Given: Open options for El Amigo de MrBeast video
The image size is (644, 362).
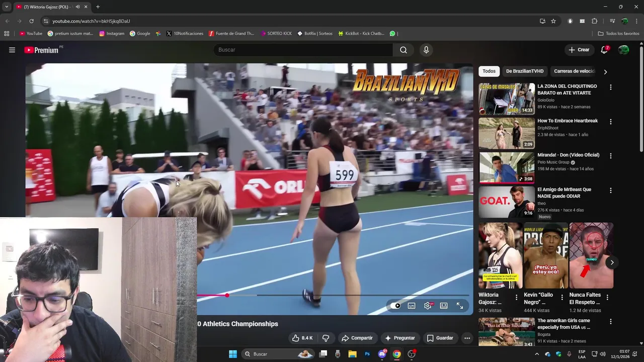Looking at the screenshot, I should [x=611, y=191].
